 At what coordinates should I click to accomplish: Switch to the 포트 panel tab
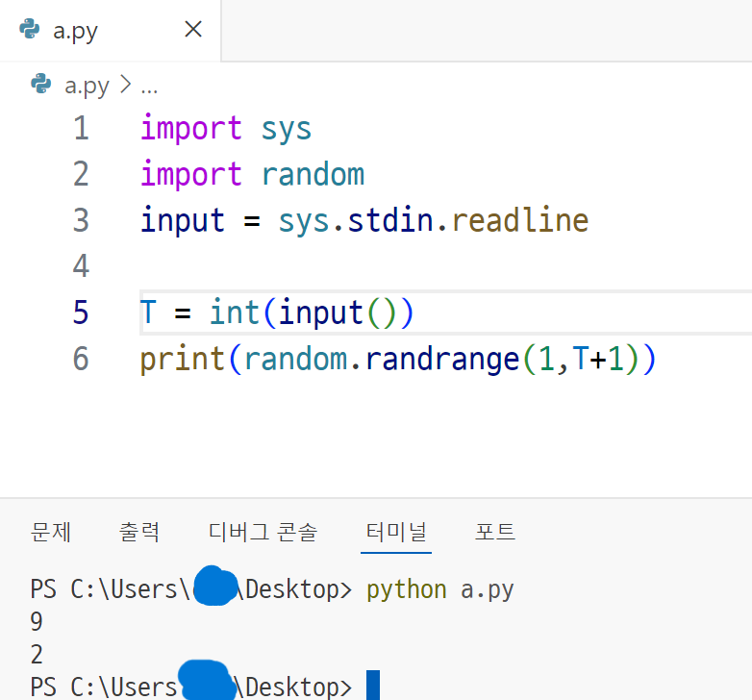[495, 531]
